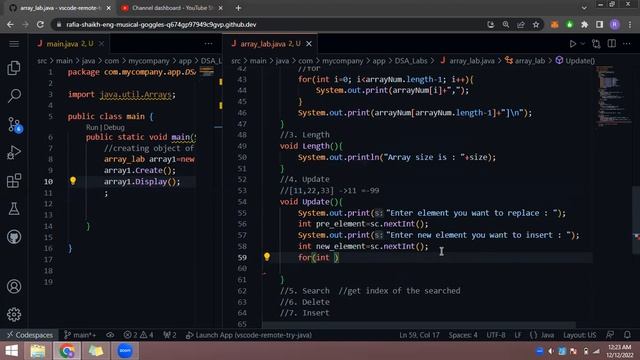
Task: Click the main branch in status bar
Action: tap(80, 335)
